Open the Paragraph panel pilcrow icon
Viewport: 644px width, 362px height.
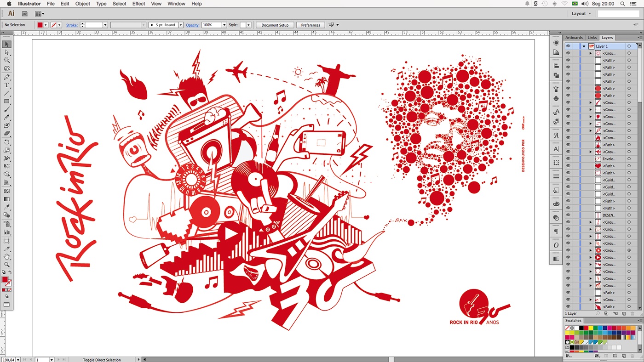(556, 231)
